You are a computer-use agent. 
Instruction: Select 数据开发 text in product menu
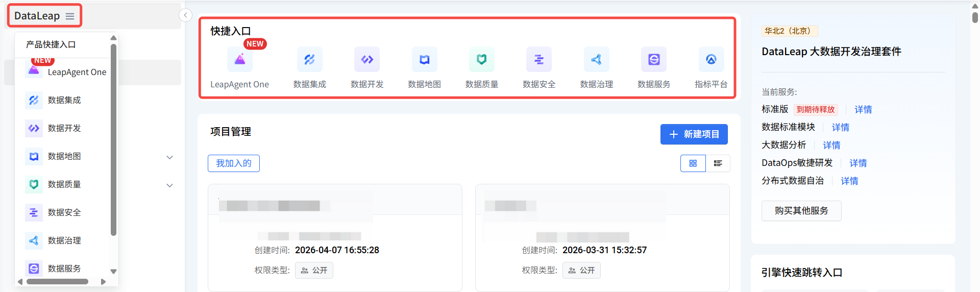(64, 128)
